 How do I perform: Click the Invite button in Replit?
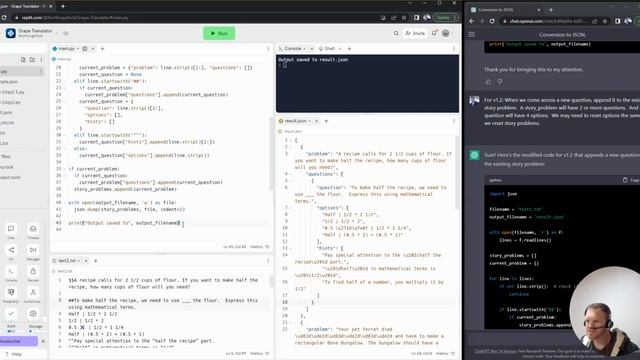tap(415, 33)
